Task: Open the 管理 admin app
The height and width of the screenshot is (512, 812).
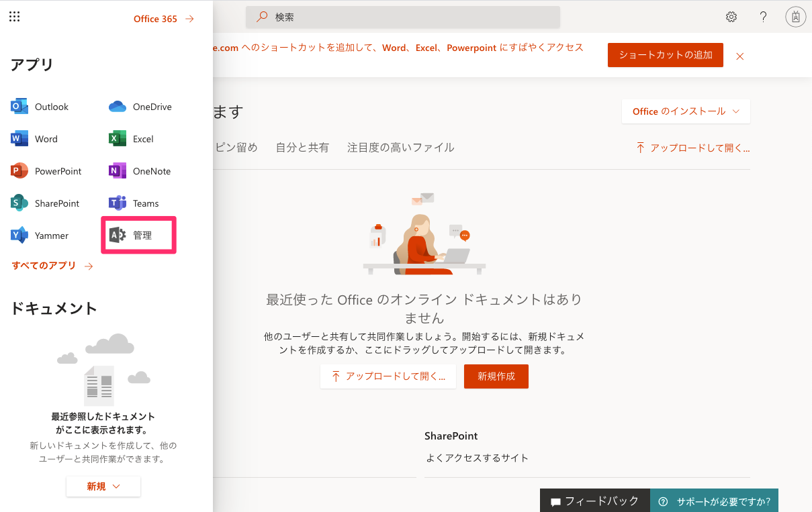Action: click(x=132, y=236)
